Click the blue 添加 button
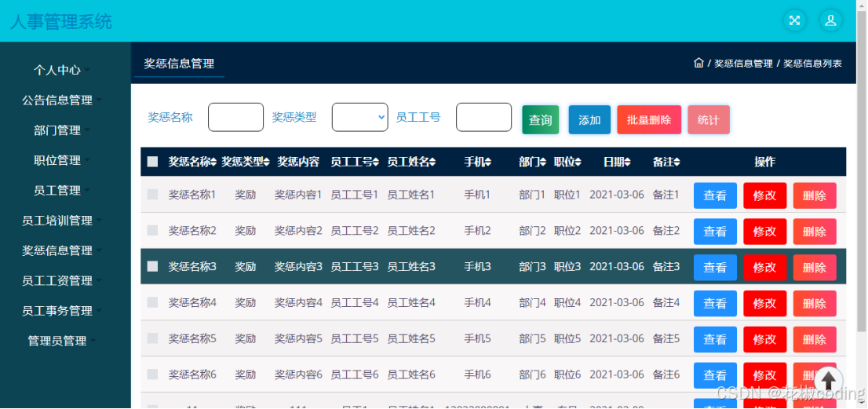 (x=589, y=119)
